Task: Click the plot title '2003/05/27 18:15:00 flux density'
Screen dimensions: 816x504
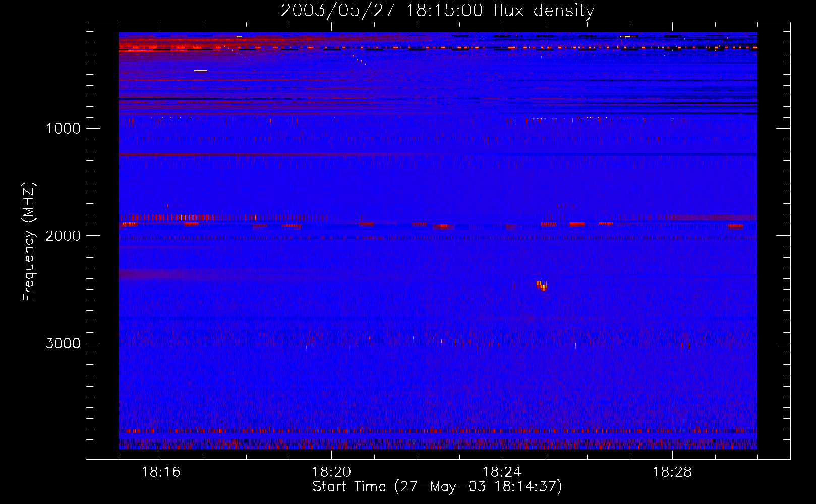Action: 437,11
